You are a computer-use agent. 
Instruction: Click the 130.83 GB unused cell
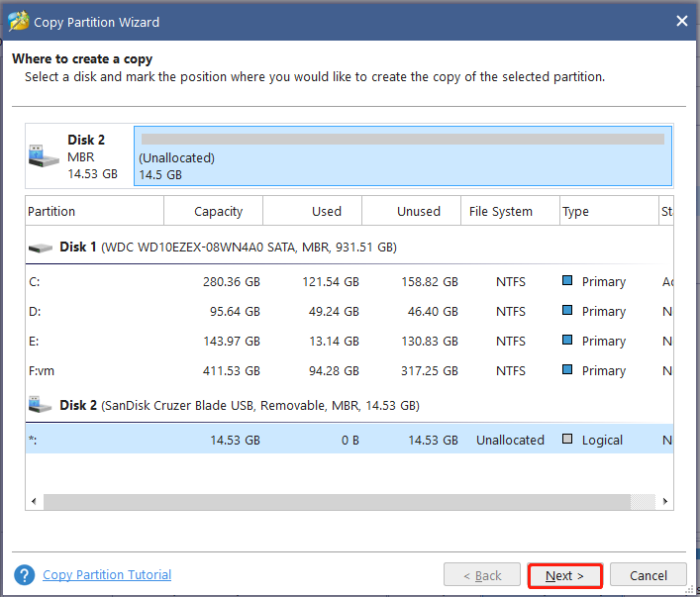point(430,342)
